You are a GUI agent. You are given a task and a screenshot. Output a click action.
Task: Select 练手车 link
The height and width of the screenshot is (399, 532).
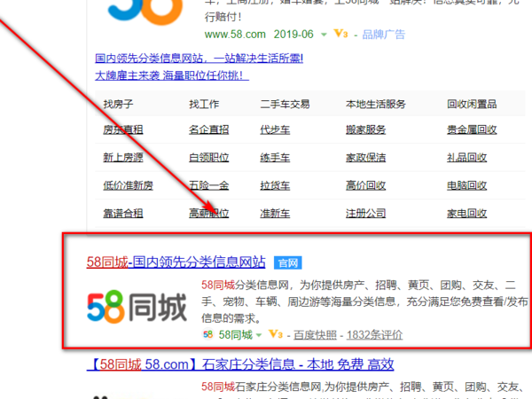coord(275,158)
